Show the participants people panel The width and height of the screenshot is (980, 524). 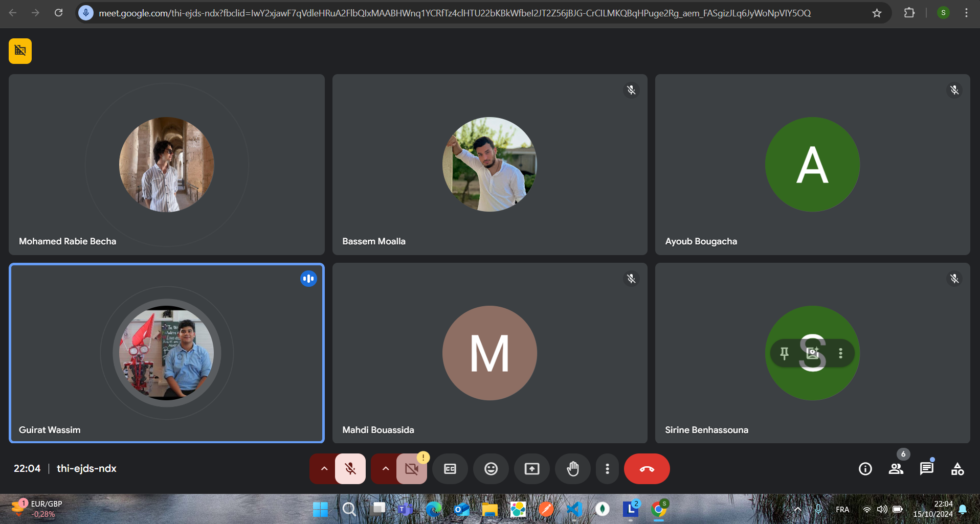point(896,469)
